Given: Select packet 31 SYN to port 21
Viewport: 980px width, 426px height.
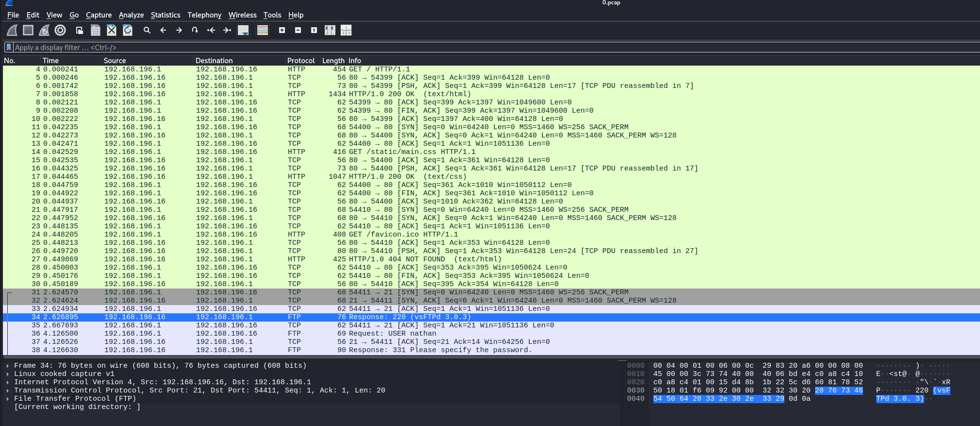Looking at the screenshot, I should pos(491,292).
